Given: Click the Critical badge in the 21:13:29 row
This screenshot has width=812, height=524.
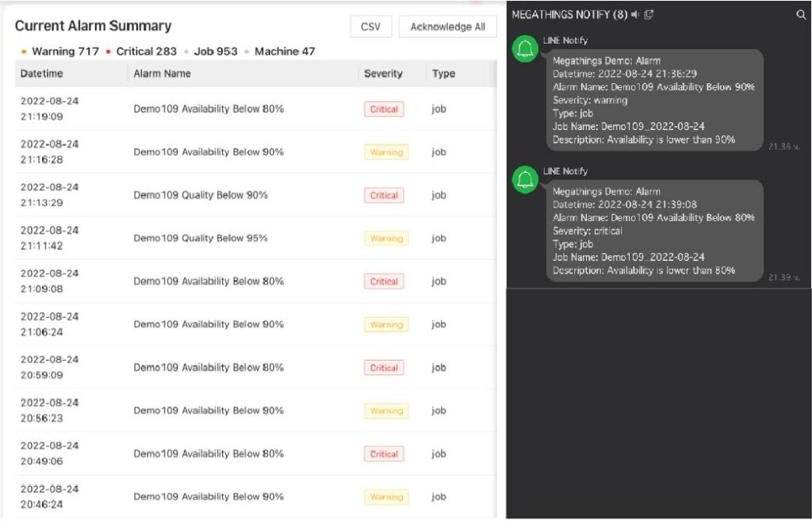Looking at the screenshot, I should [x=384, y=195].
